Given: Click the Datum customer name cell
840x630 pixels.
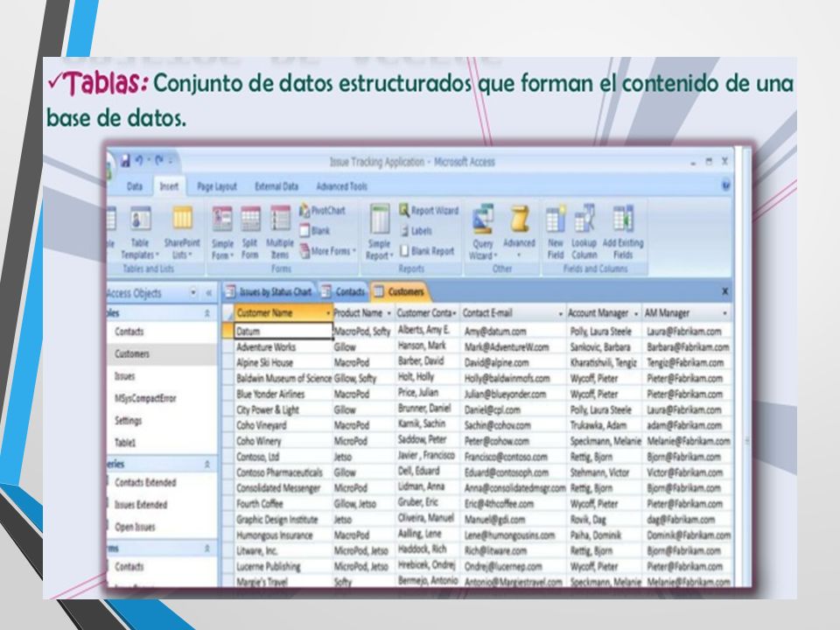Looking at the screenshot, I should pyautogui.click(x=283, y=331).
